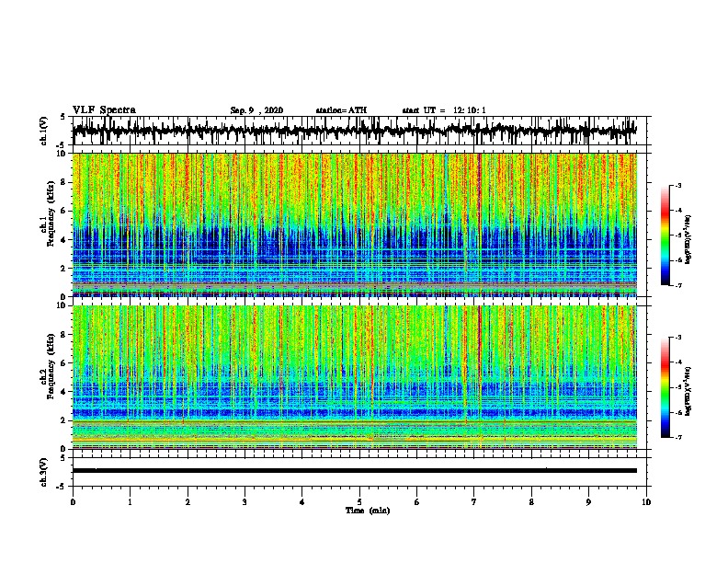The height and width of the screenshot is (563, 728).
Task: Select the date text "Sep. 9 , 2020"
Action: tap(256, 110)
